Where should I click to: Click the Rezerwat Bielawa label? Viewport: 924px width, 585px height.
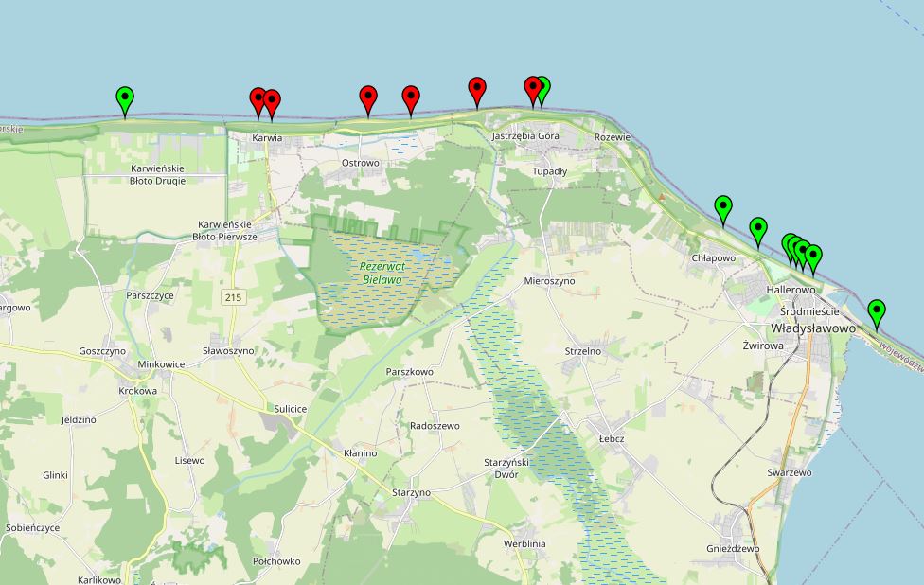tap(381, 273)
